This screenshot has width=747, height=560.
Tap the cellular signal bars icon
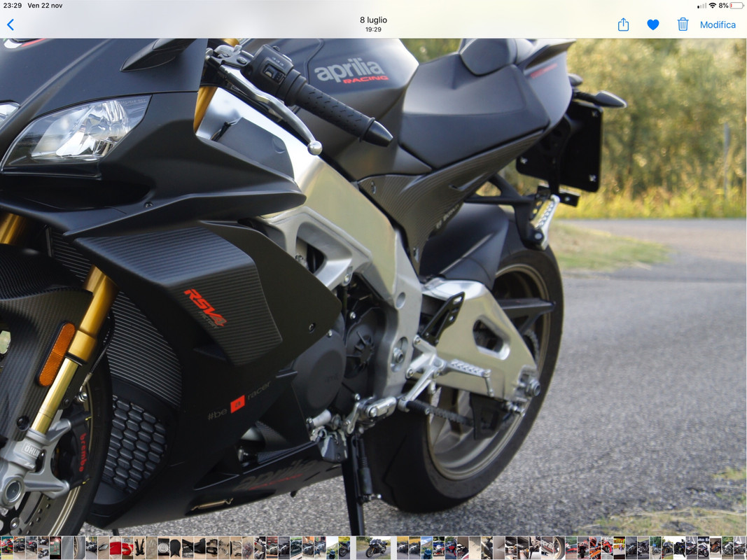click(701, 6)
